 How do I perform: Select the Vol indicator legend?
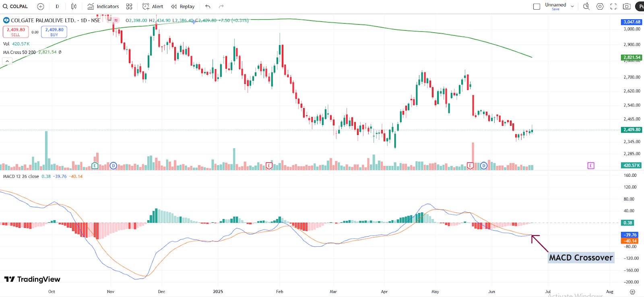6,44
